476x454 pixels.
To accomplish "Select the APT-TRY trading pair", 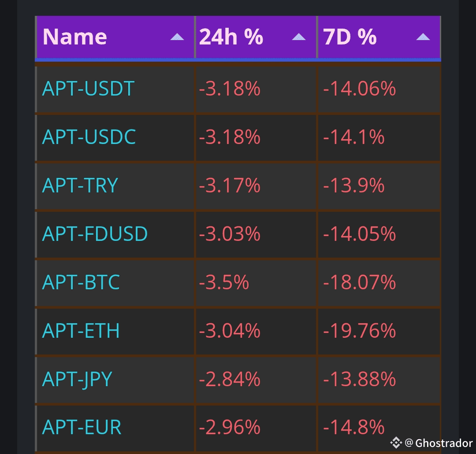I will (x=80, y=185).
